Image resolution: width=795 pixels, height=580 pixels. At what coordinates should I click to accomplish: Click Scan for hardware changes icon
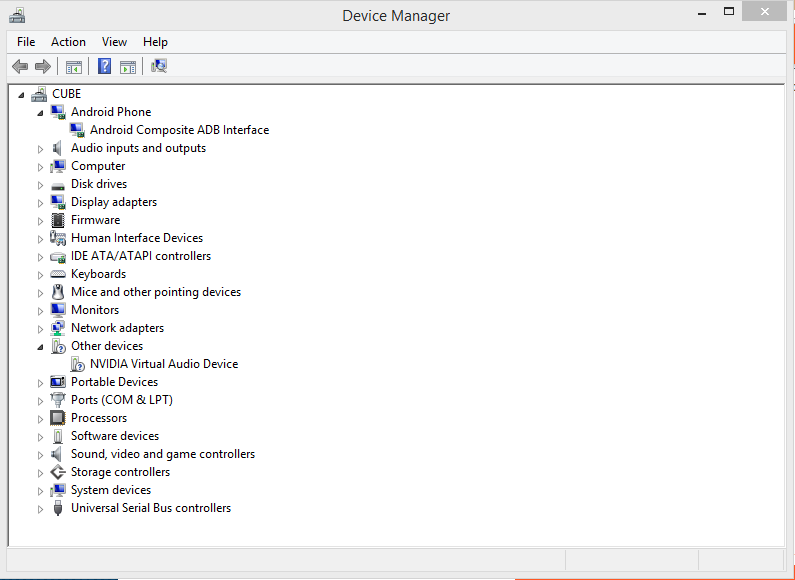[159, 67]
